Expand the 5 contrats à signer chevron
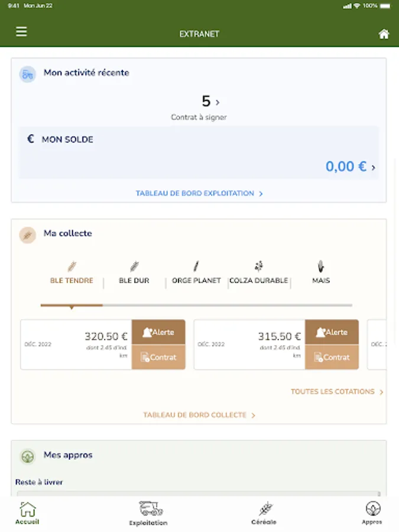 point(218,102)
